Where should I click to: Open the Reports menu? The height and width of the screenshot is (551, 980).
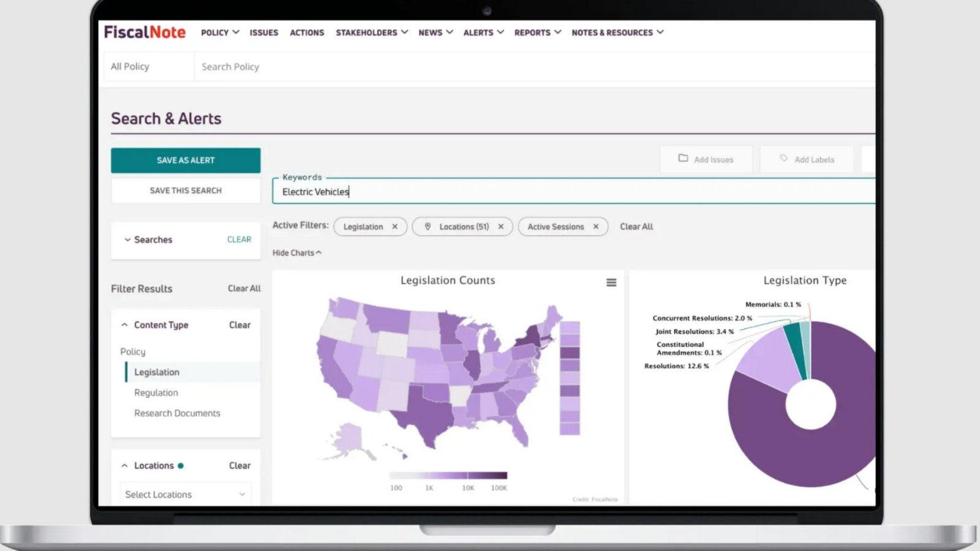[x=537, y=32]
